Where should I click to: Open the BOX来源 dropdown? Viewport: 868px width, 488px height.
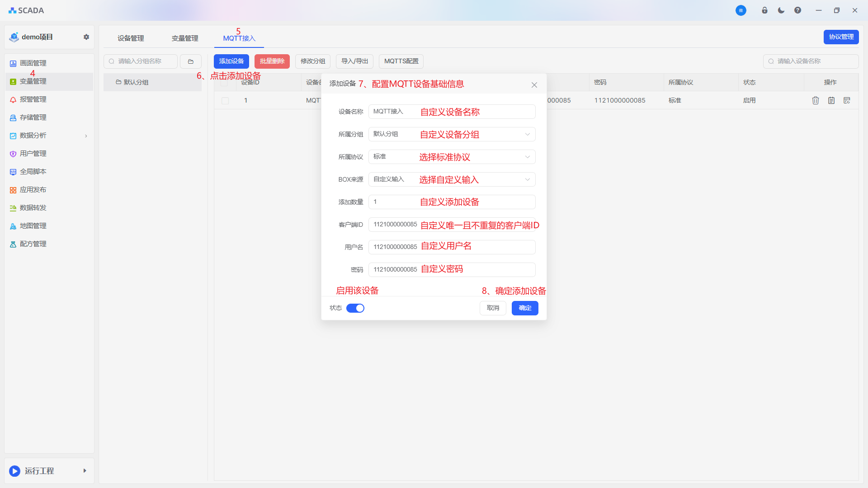point(452,179)
